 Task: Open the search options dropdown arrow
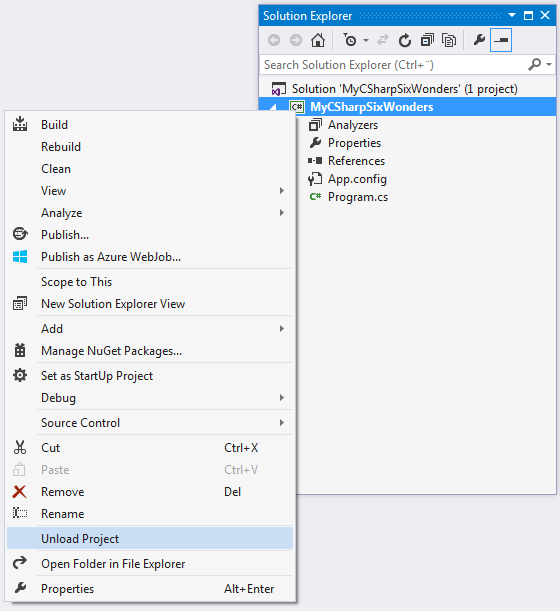549,64
